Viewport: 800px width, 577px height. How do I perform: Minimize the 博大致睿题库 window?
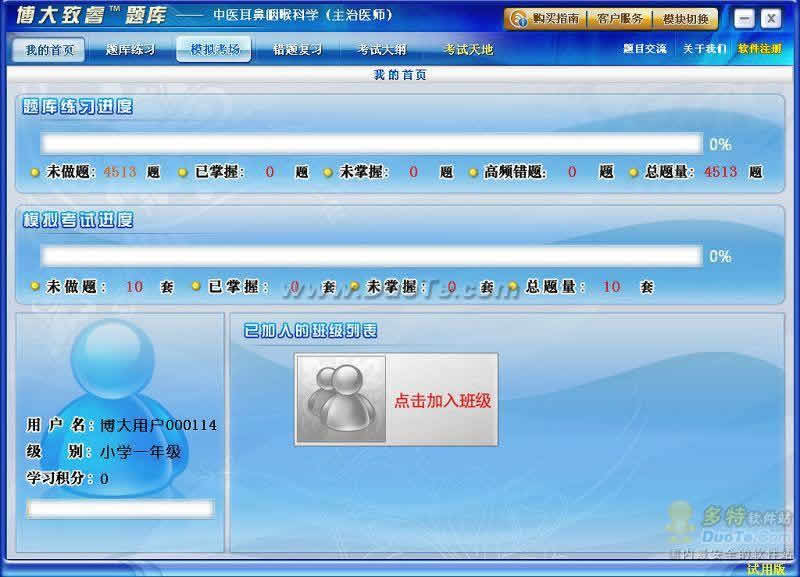[x=744, y=19]
